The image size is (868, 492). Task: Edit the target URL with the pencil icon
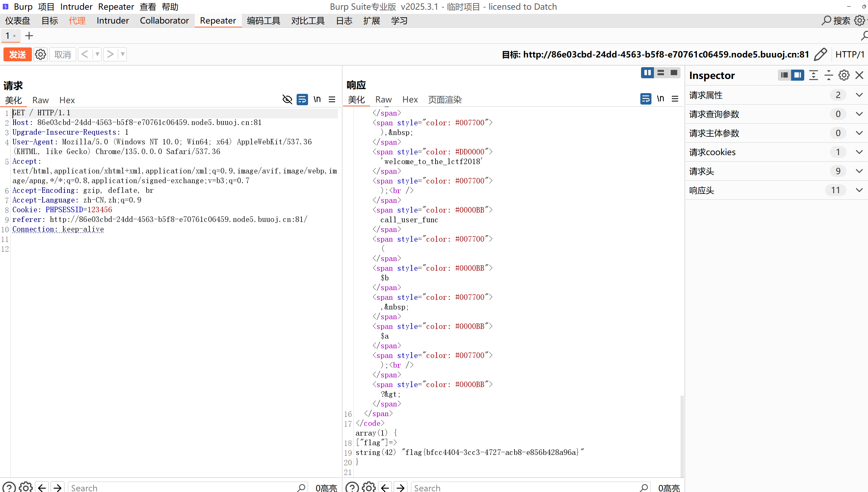[820, 54]
